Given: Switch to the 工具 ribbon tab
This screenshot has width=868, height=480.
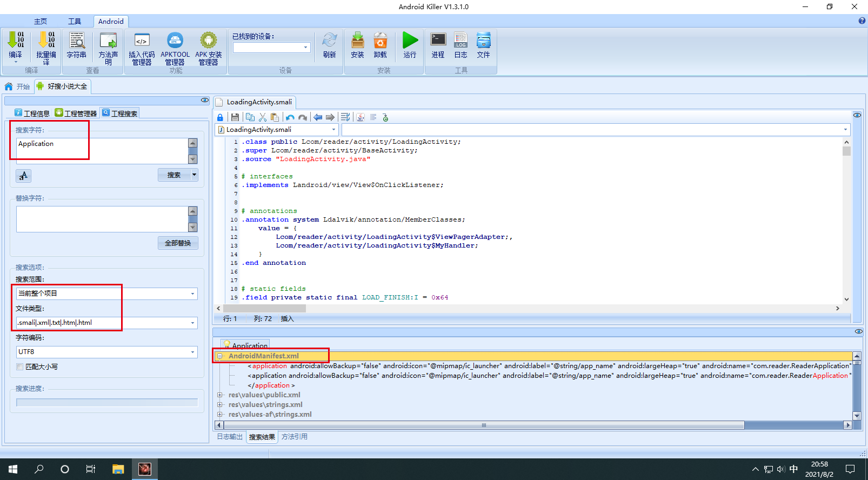Looking at the screenshot, I should click(x=75, y=21).
